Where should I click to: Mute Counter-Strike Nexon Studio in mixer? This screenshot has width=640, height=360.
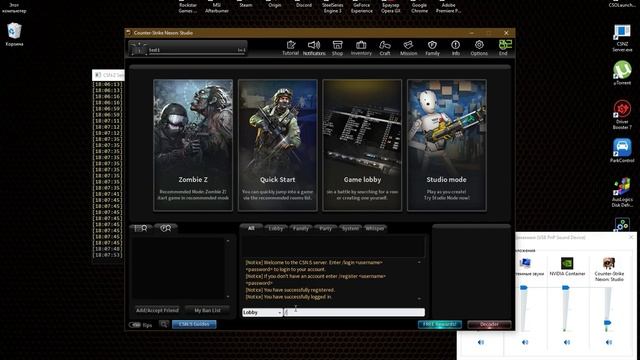[609, 342]
